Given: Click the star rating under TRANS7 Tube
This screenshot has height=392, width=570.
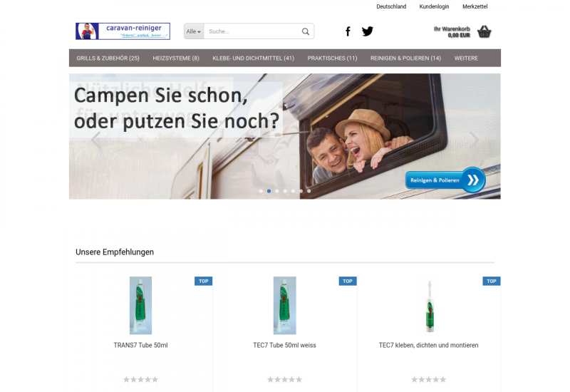Looking at the screenshot, I should (140, 379).
